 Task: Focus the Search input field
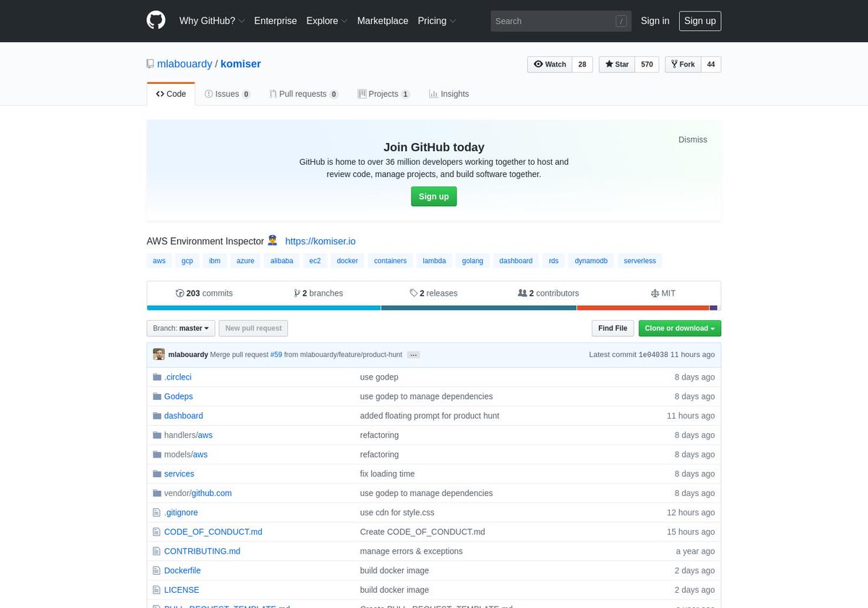[x=561, y=21]
